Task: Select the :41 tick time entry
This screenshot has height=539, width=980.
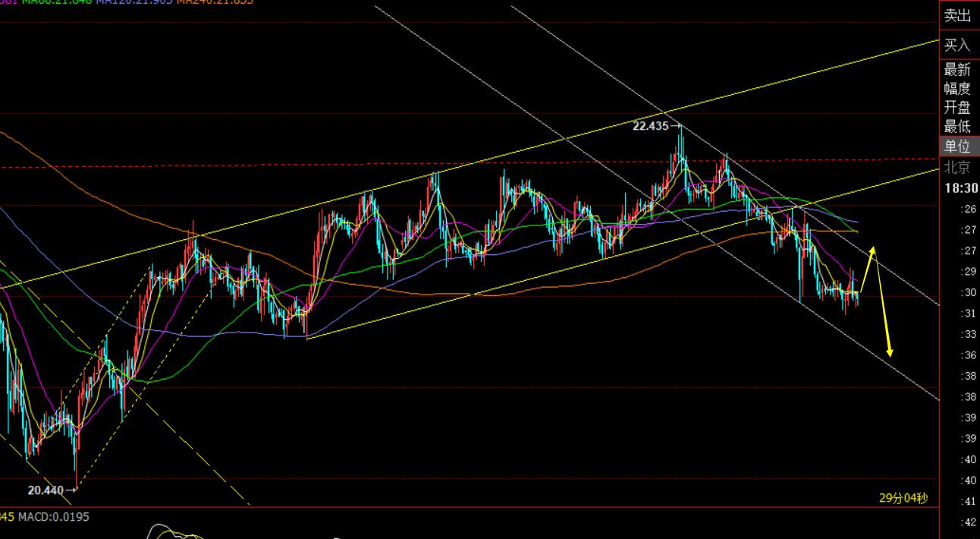Action: click(x=968, y=501)
